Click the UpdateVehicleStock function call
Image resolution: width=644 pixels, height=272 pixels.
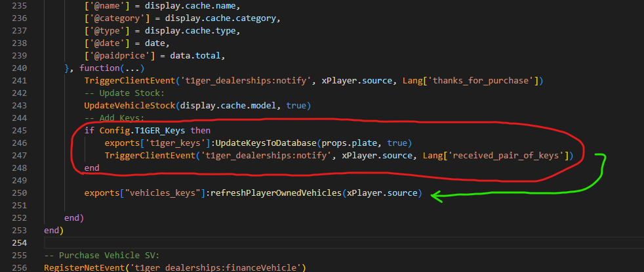coord(131,106)
